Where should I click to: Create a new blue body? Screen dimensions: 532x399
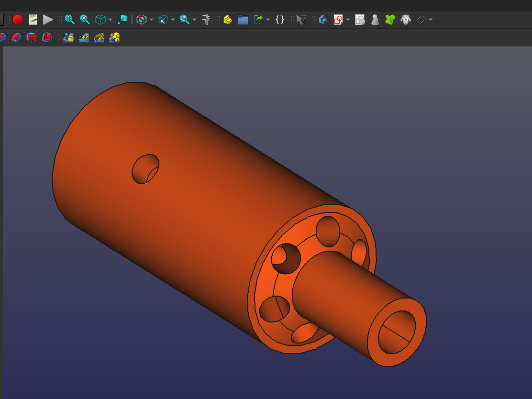[x=323, y=20]
